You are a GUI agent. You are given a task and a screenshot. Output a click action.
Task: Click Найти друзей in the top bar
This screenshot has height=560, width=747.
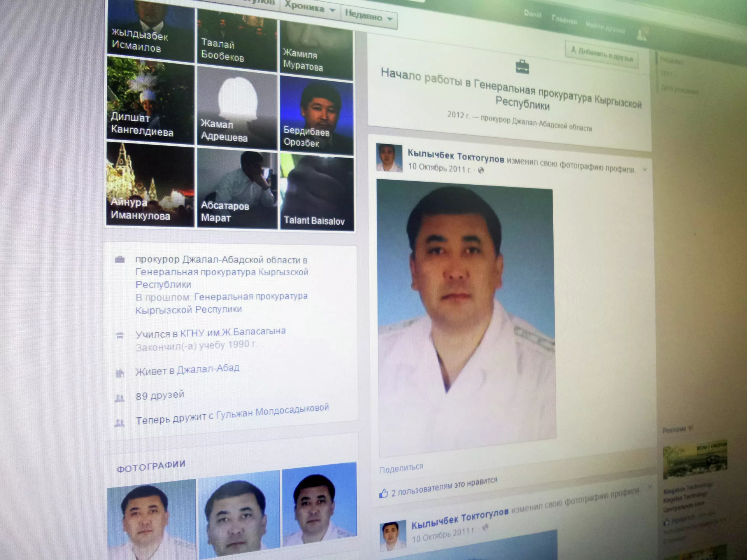coord(605,27)
